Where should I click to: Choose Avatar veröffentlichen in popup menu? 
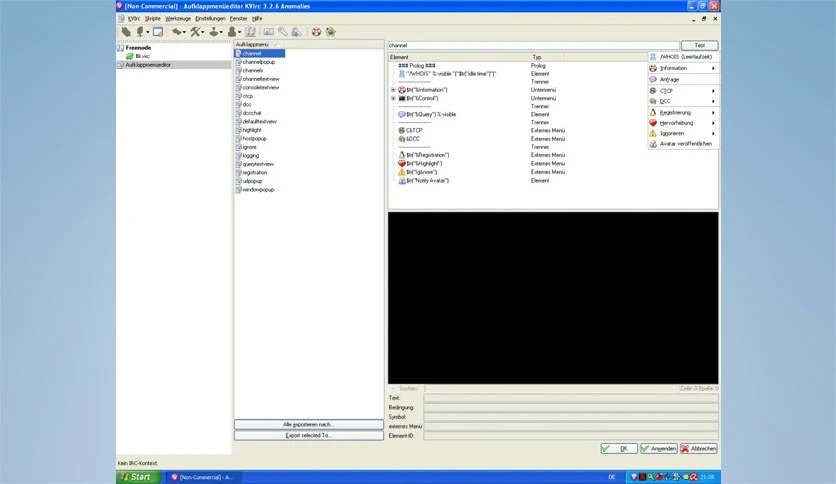tap(683, 144)
